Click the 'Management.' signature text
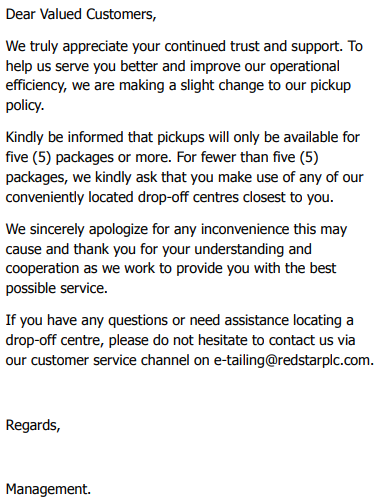376x501 pixels. pos(48,489)
